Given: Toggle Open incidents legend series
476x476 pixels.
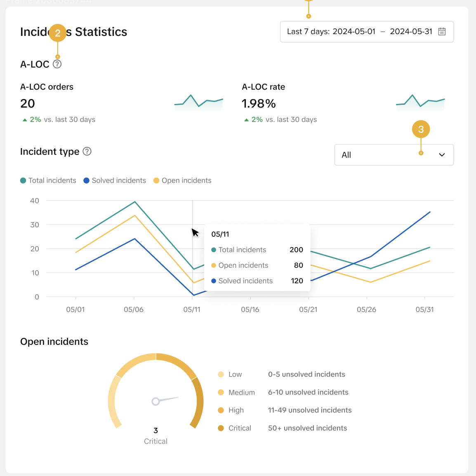Looking at the screenshot, I should 182,181.
